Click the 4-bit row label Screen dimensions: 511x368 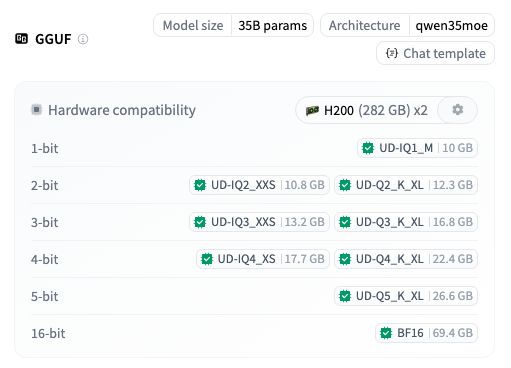pos(45,259)
